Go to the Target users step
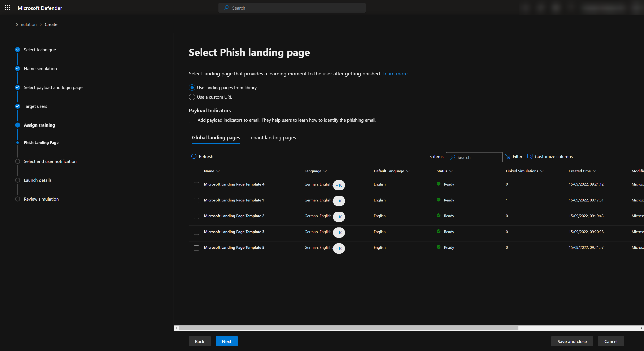 pyautogui.click(x=35, y=106)
